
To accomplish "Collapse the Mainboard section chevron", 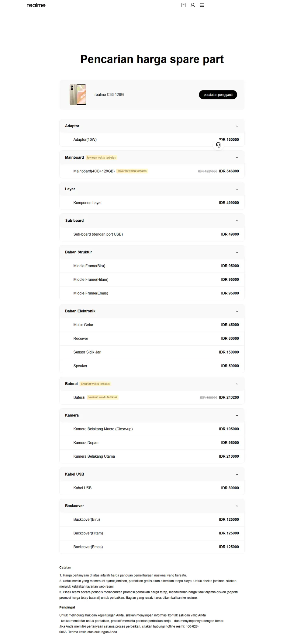I will click(x=237, y=158).
